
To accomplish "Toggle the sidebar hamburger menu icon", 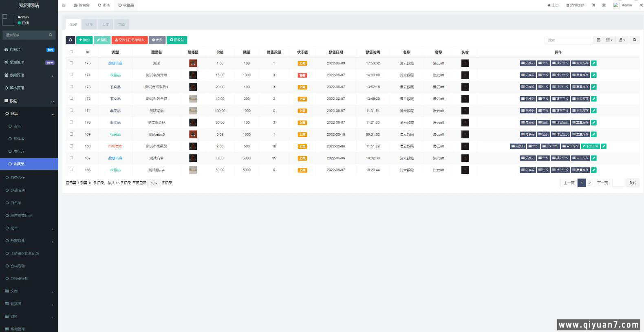I will 64,5.
